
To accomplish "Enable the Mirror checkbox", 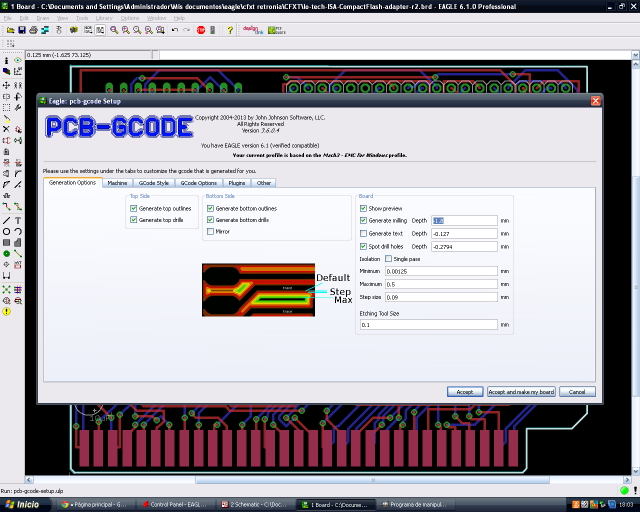I will (x=210, y=232).
